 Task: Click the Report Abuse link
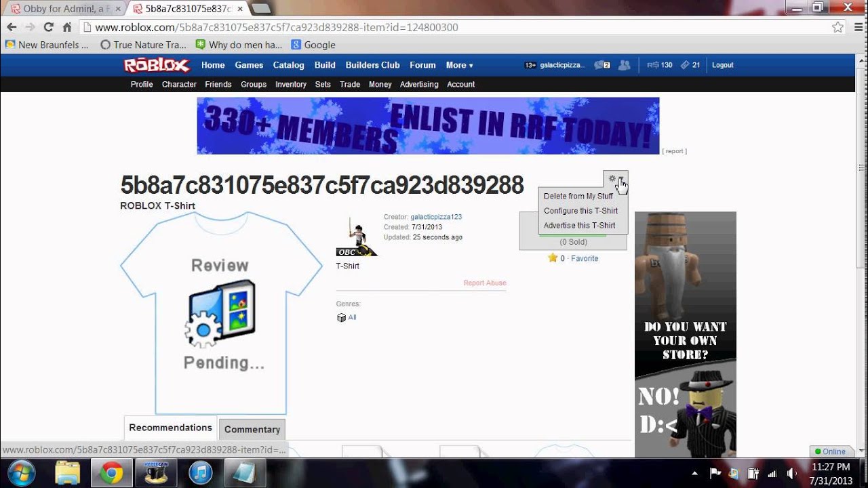(x=485, y=283)
